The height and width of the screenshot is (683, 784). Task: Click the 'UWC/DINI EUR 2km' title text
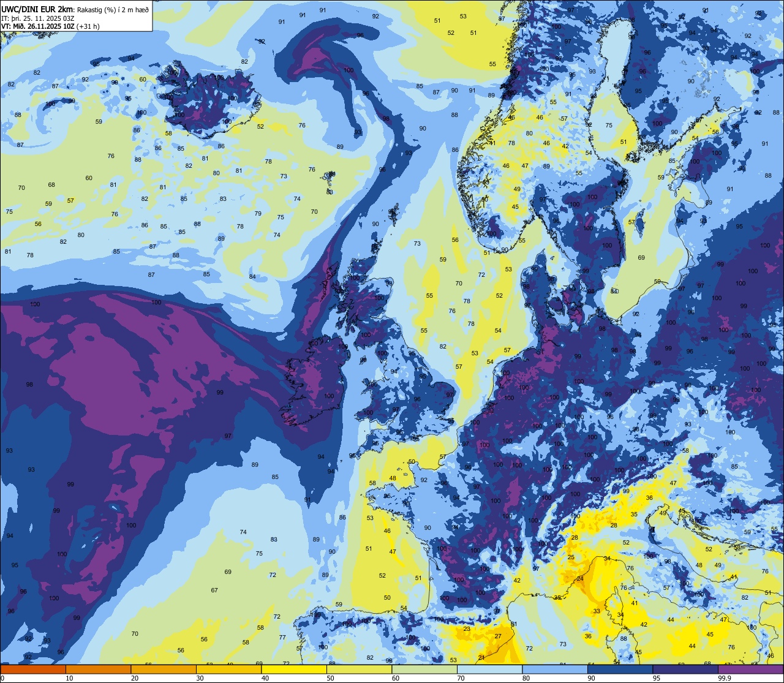click(37, 9)
